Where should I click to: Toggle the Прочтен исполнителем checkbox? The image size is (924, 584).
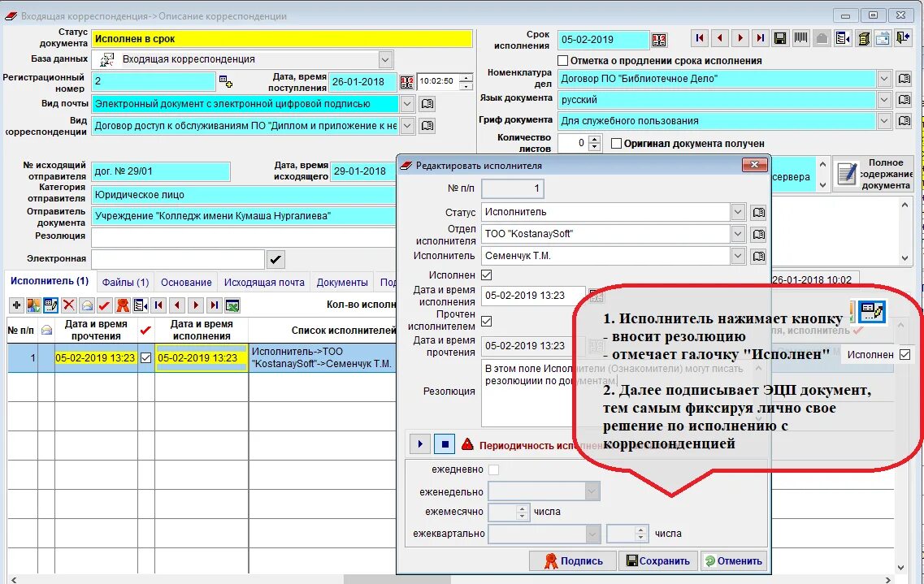(487, 322)
